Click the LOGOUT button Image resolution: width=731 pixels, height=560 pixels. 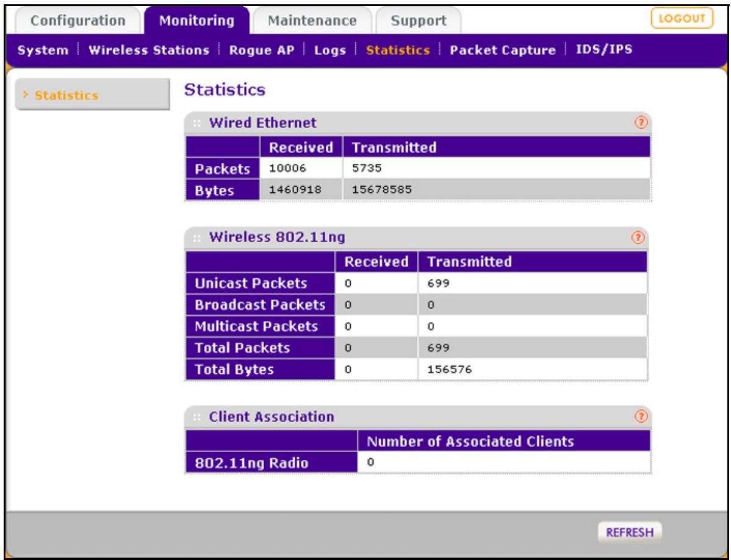pos(682,19)
